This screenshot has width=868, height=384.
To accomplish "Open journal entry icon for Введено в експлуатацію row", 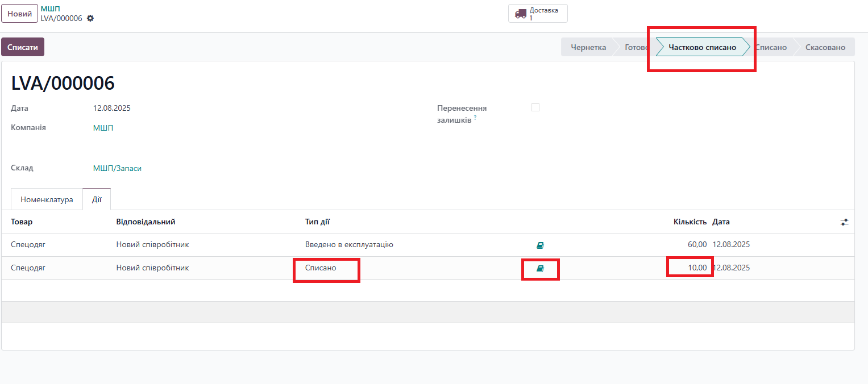I will coord(540,245).
